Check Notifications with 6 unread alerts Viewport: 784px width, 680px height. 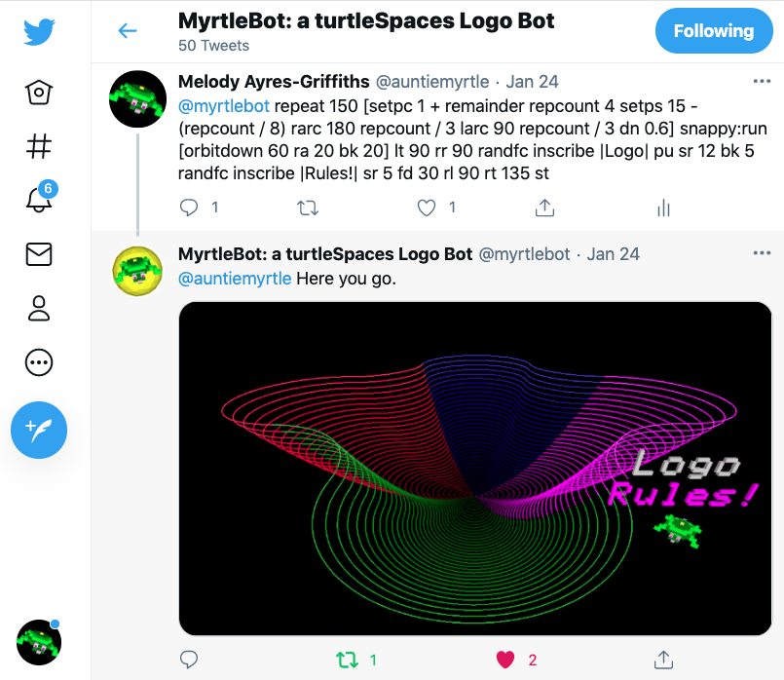tap(39, 200)
